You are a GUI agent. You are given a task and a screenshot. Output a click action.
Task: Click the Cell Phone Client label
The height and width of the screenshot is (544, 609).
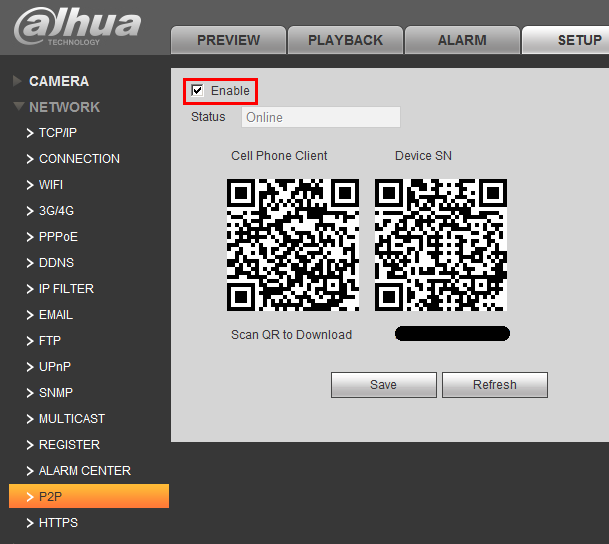coord(279,156)
